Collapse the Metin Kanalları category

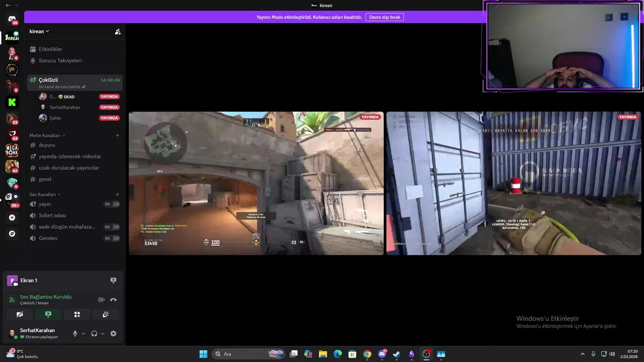pos(47,135)
